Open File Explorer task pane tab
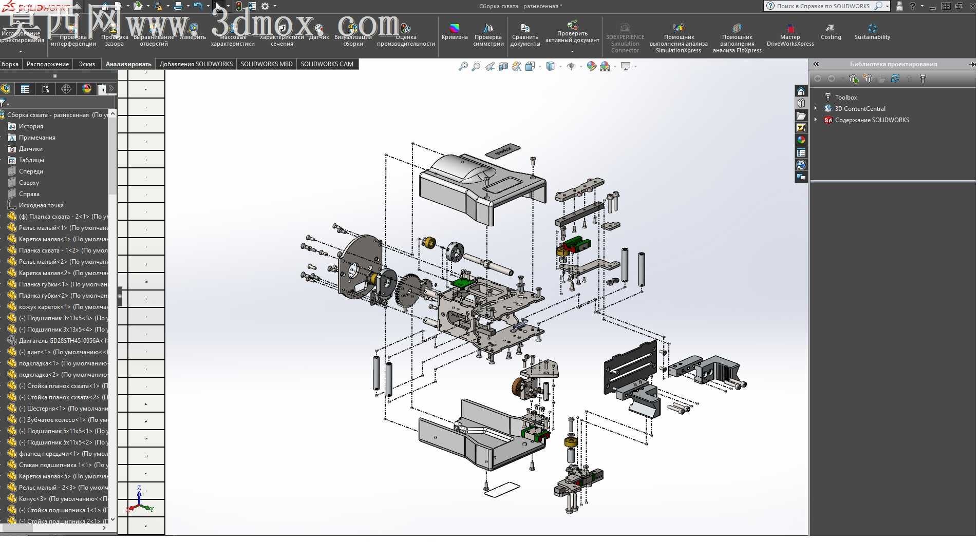This screenshot has height=542, width=980. (x=801, y=116)
